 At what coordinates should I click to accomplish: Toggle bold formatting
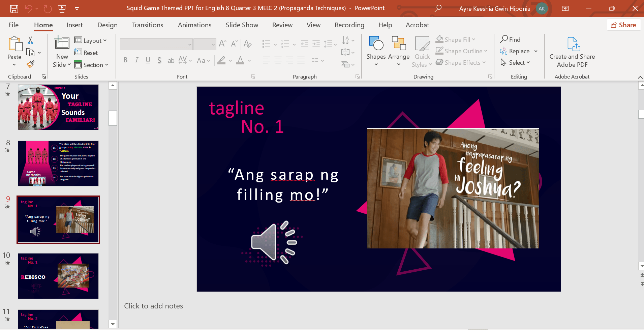tap(125, 60)
